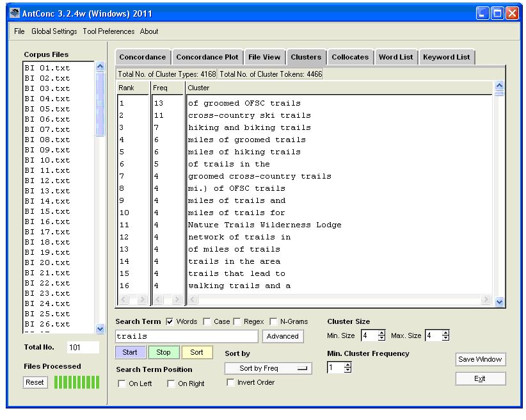Select cluster 'of groomed OFSC trails'

pos(244,103)
